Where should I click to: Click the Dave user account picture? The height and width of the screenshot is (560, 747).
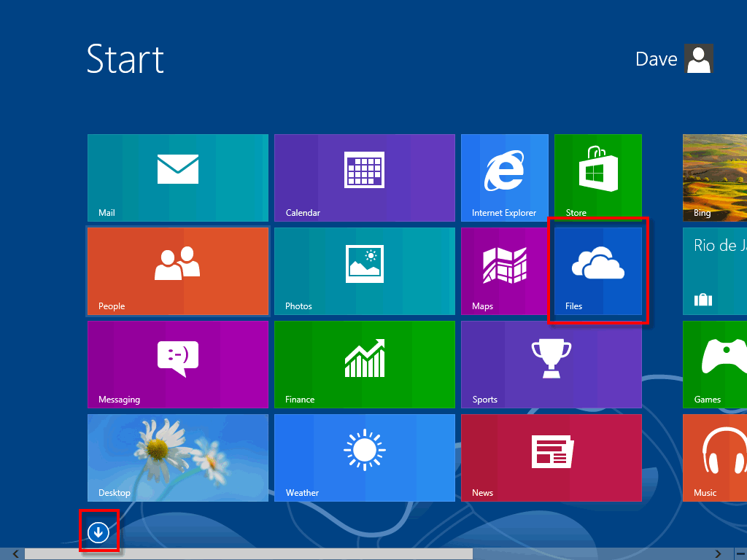pyautogui.click(x=698, y=58)
